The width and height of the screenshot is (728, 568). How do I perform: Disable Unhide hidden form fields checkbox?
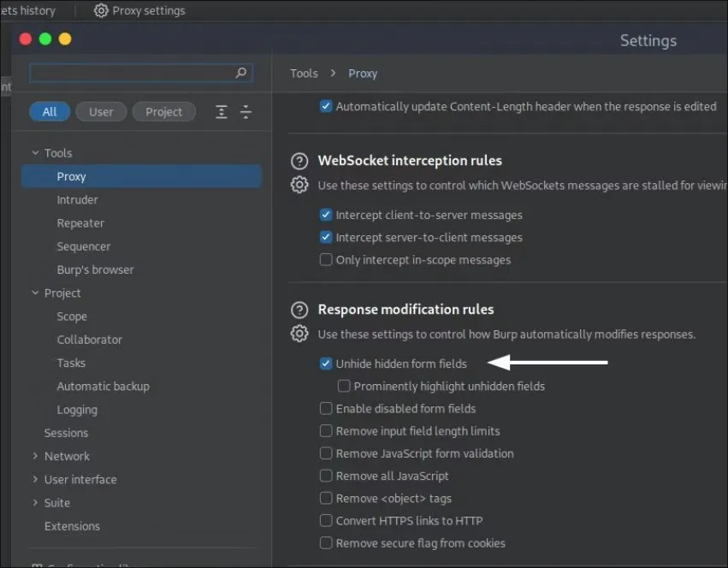[x=326, y=364]
